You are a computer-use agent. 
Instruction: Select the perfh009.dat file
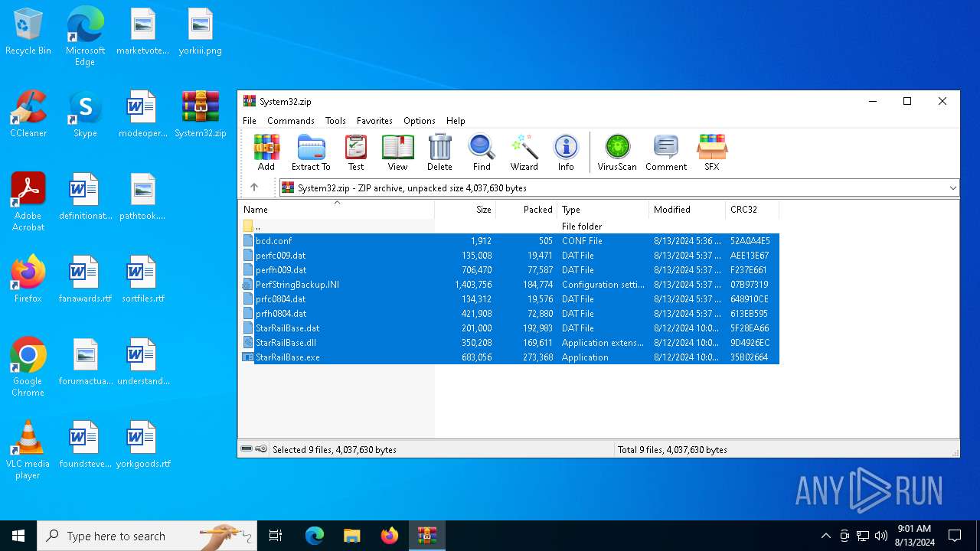(x=509, y=270)
